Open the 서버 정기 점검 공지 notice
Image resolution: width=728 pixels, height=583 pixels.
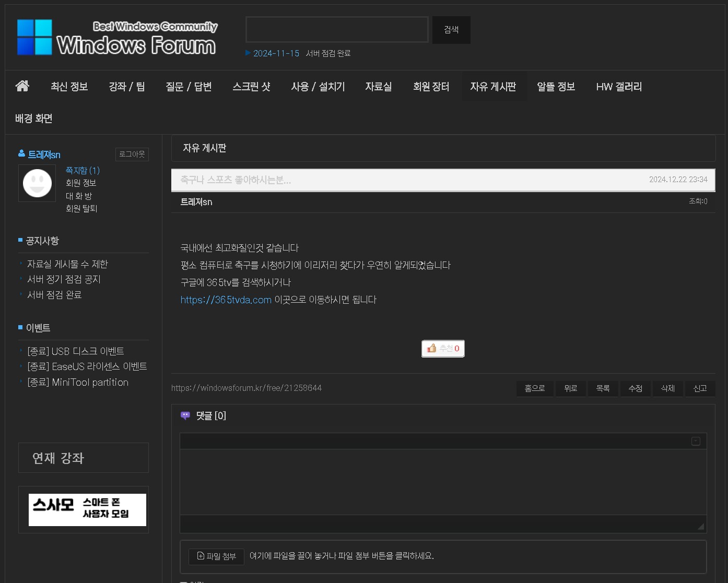click(64, 280)
